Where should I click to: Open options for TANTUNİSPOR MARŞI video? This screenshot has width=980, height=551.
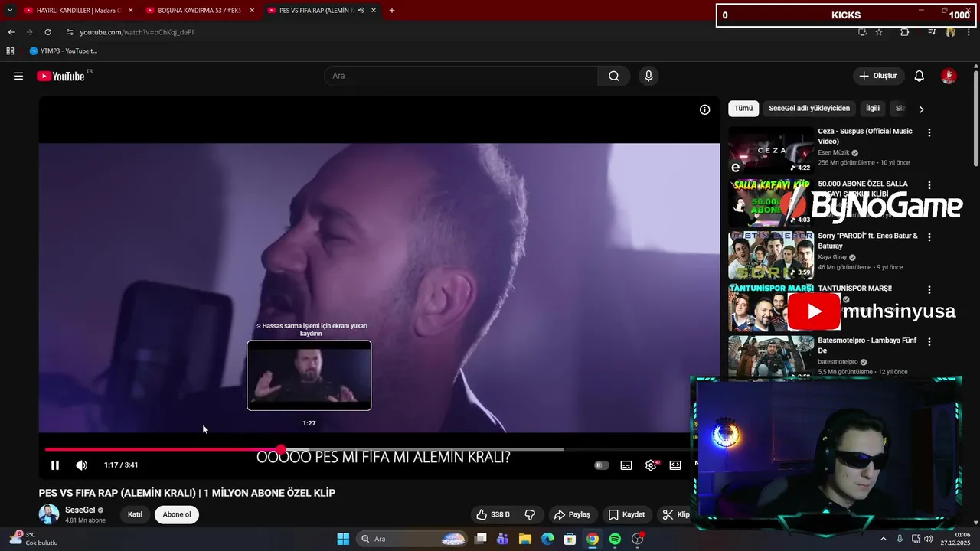tap(929, 290)
